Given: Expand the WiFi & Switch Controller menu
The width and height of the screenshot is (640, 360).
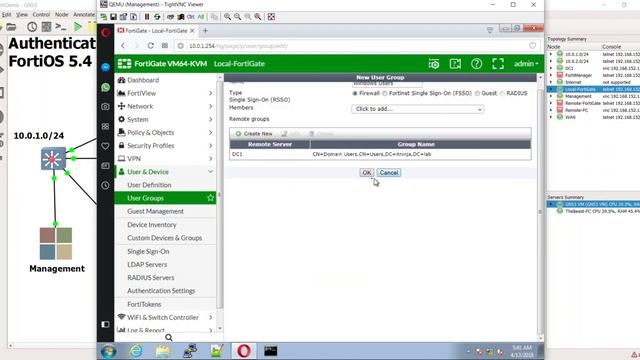Looking at the screenshot, I should (x=165, y=317).
